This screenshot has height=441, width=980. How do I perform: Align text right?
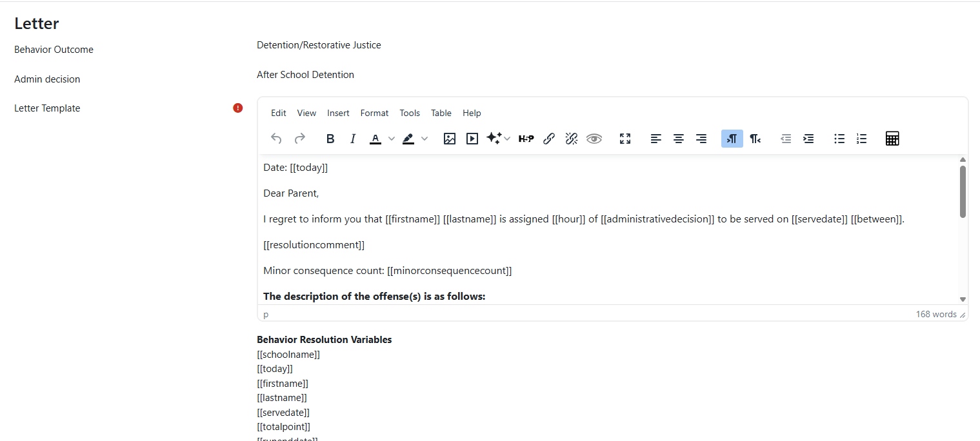coord(701,139)
